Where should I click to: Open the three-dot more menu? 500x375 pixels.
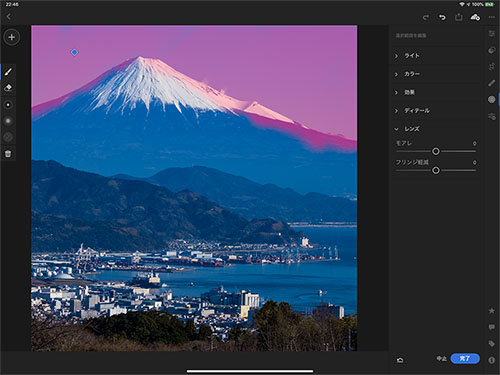(492, 17)
